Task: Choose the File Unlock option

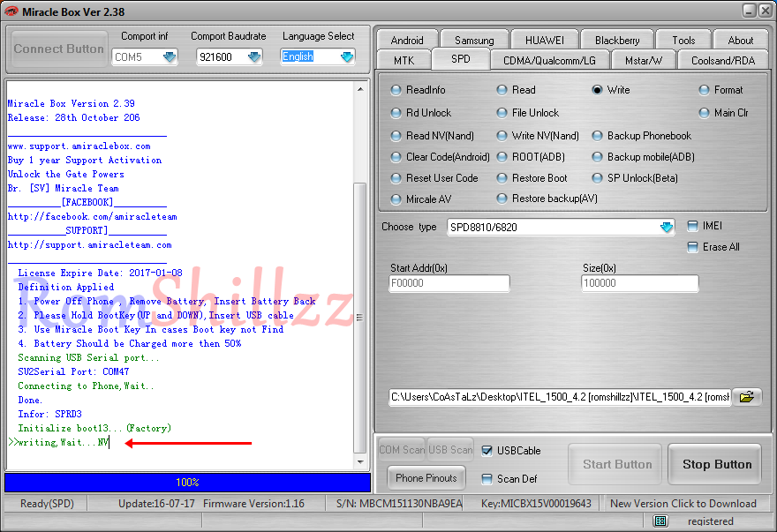Action: coord(528,112)
